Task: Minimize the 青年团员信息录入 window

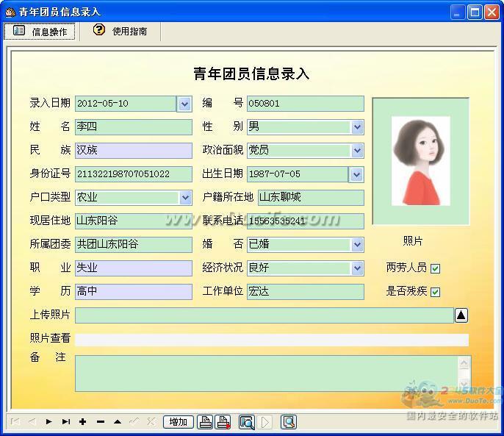Action: 457,12
